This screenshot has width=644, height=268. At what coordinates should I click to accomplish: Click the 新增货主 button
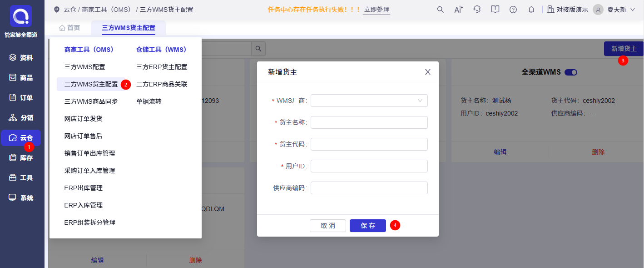click(x=624, y=49)
